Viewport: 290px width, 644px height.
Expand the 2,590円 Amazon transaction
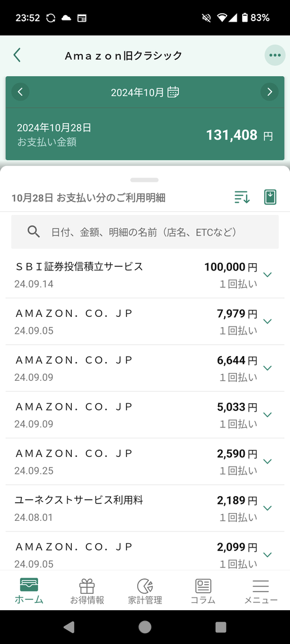[x=145, y=462]
